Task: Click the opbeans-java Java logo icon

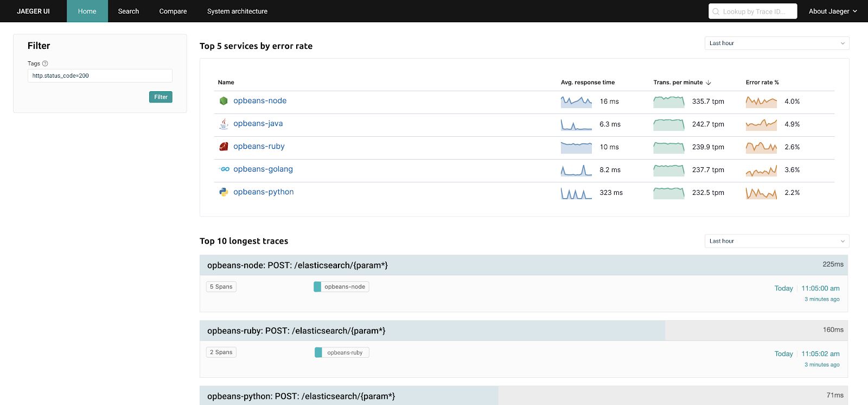Action: click(224, 124)
